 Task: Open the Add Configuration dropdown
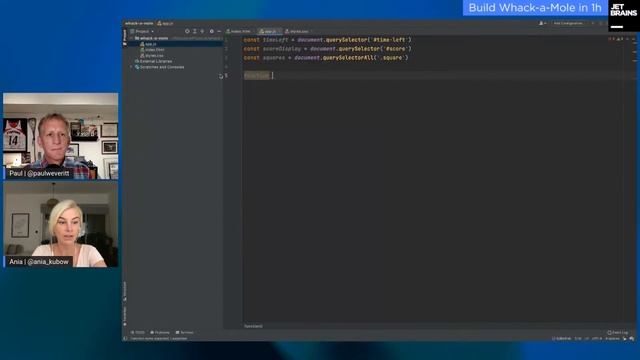tap(568, 23)
